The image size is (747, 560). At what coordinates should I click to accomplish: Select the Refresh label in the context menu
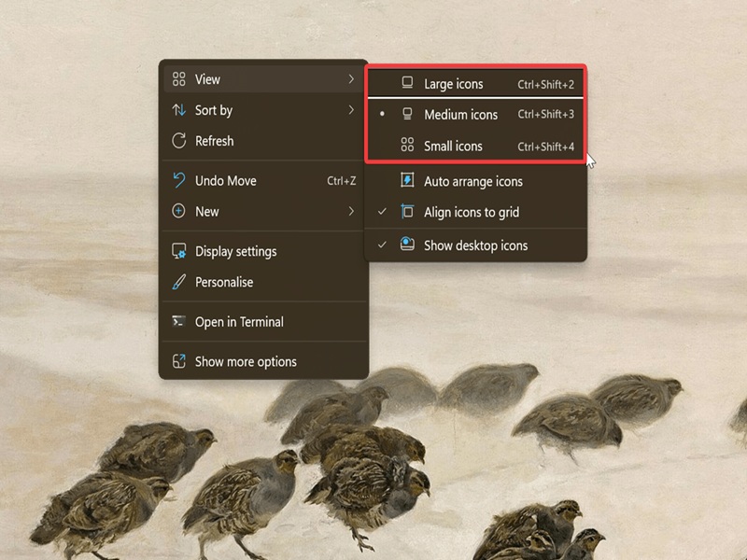click(x=215, y=141)
